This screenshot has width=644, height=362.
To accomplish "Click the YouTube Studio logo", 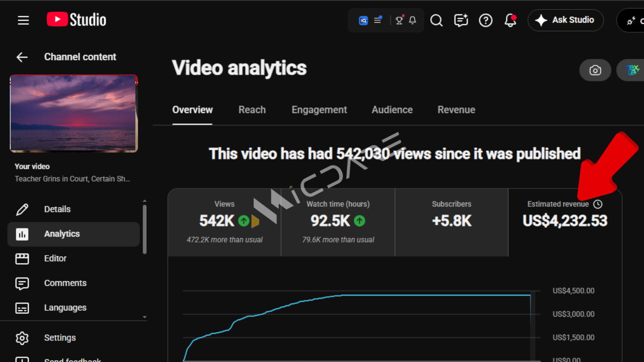I will tap(76, 20).
